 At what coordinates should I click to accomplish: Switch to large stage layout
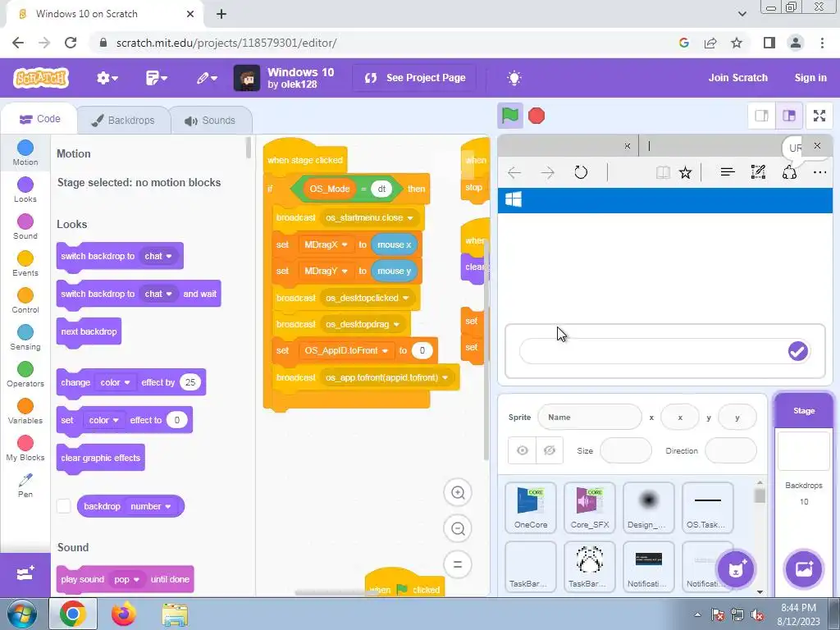click(789, 116)
